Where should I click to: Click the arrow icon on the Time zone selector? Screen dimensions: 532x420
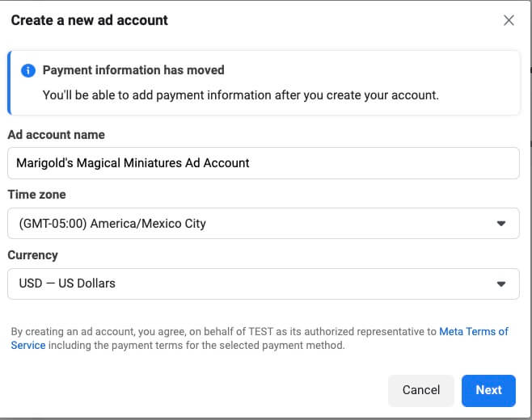[x=501, y=224]
